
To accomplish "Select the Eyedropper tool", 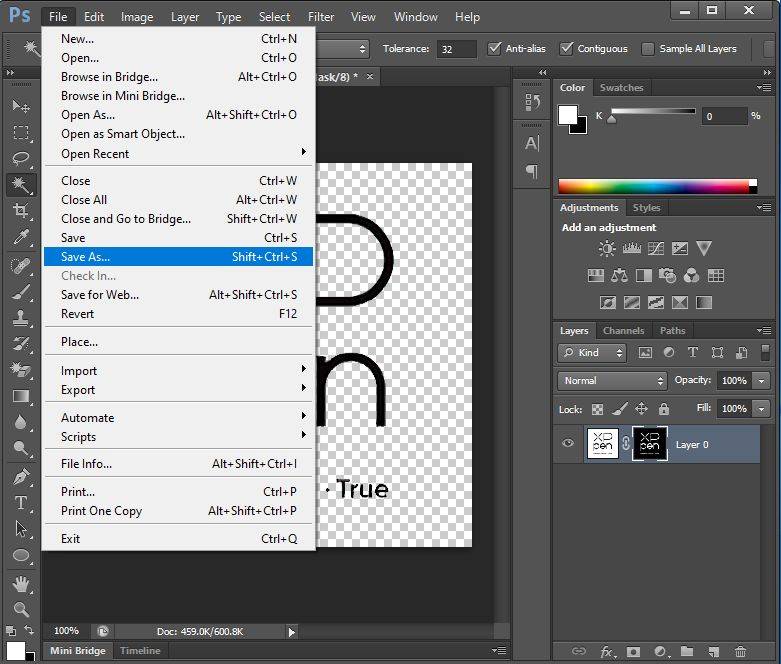I will [20, 237].
